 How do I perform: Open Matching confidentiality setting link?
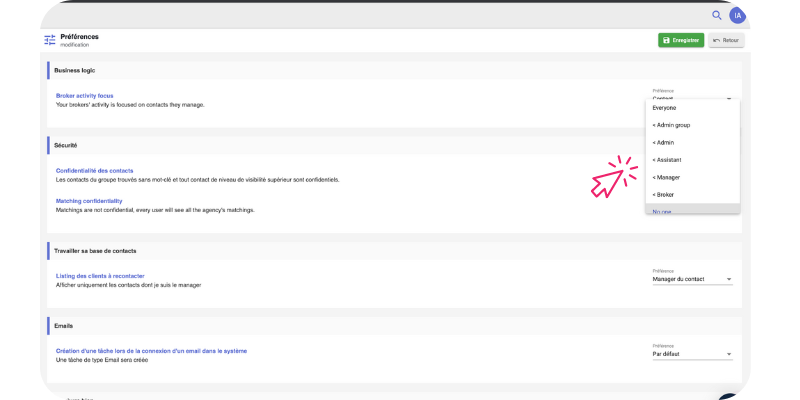[89, 201]
